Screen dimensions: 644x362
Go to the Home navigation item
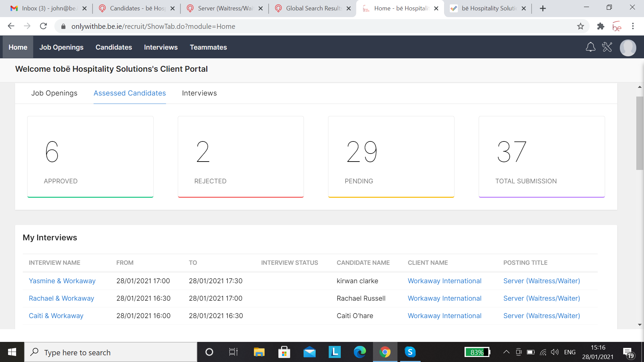18,47
